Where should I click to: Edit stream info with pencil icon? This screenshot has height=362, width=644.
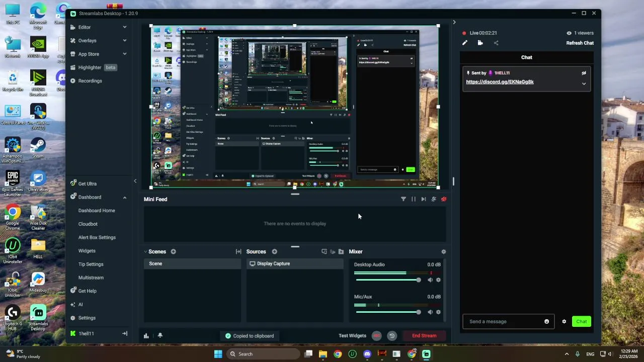[464, 43]
